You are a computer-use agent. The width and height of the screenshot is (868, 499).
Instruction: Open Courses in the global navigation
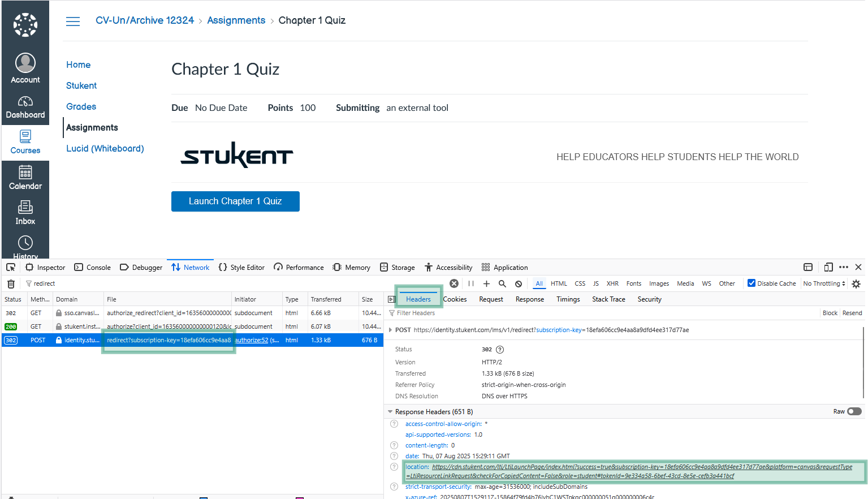[25, 143]
